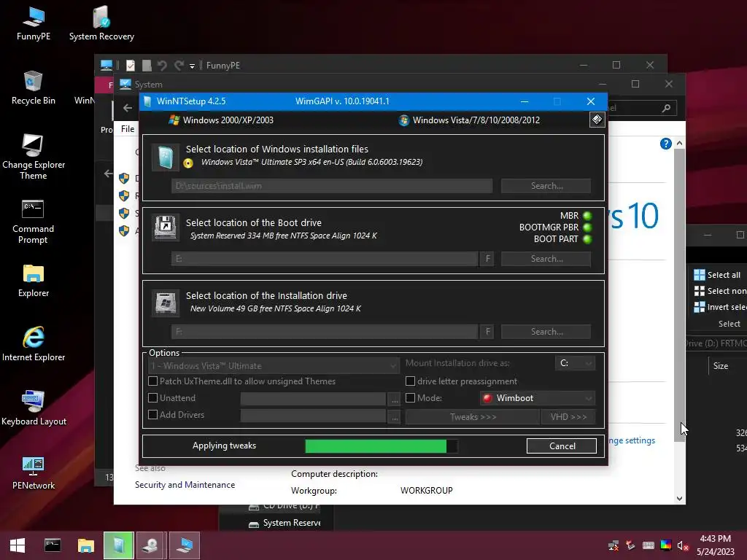
Task: Open Command Prompt desktop shortcut
Action: coord(34,222)
